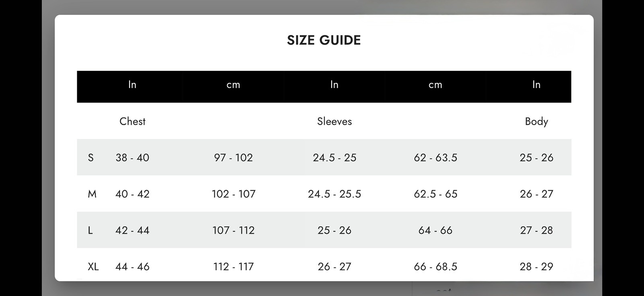Image resolution: width=644 pixels, height=296 pixels.
Task: Click the SIZE GUIDE heading
Action: tap(324, 40)
